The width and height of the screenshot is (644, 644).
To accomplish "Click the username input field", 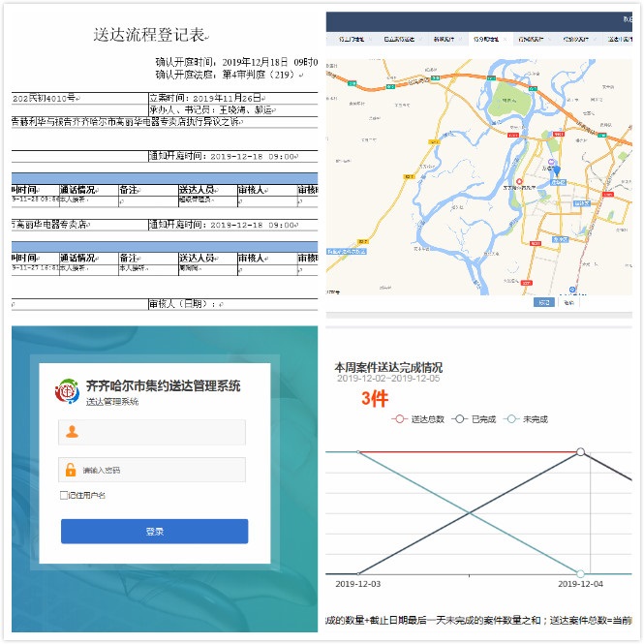I will pos(152,432).
